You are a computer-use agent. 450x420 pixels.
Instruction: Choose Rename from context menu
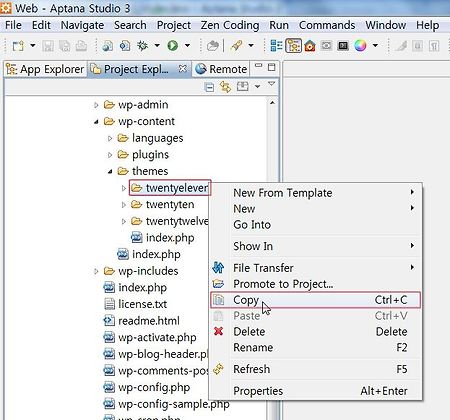click(316, 348)
